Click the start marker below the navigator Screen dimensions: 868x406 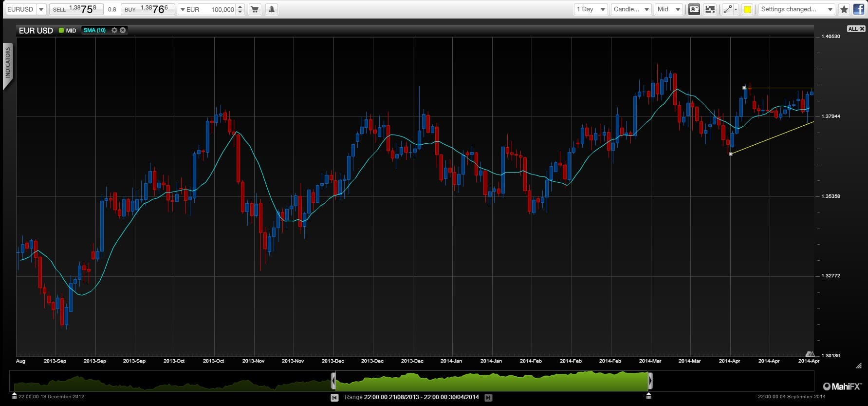click(14, 395)
